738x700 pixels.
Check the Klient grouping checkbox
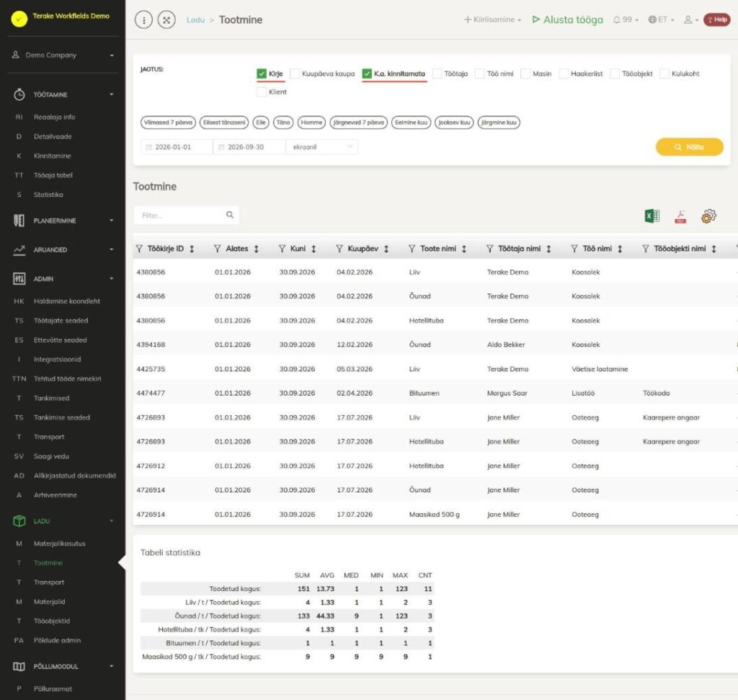tap(262, 92)
